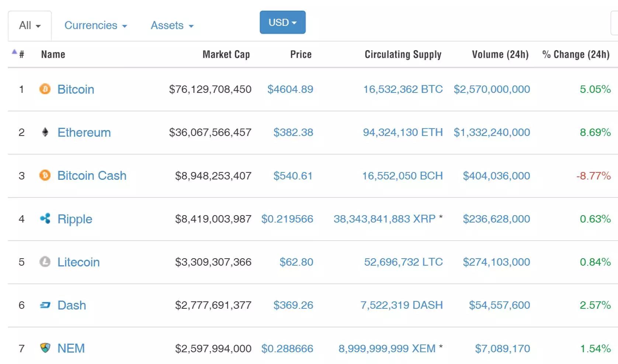Open the USD currency dropdown

point(282,22)
